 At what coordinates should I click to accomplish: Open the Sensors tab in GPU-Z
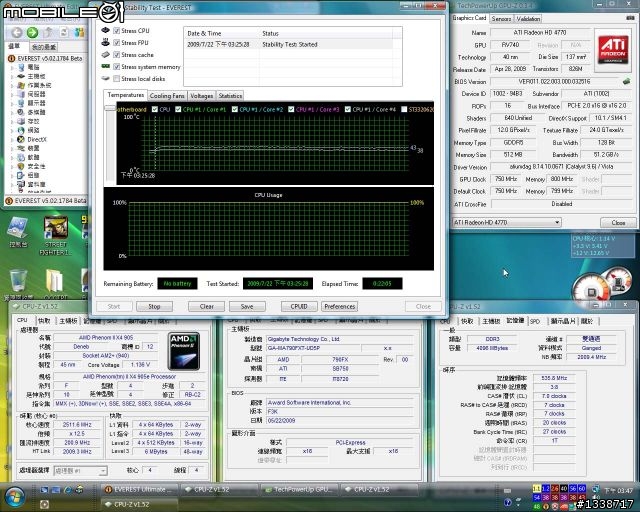(501, 19)
